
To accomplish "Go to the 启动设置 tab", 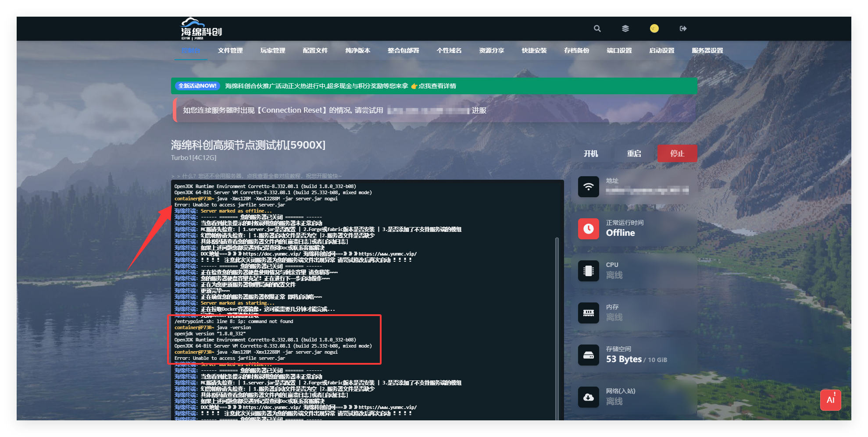I will 662,50.
